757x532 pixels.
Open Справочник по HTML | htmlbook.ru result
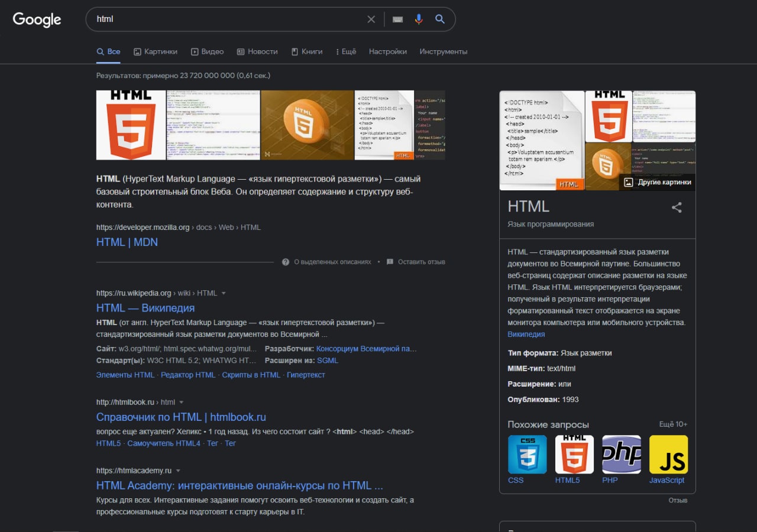coord(181,417)
